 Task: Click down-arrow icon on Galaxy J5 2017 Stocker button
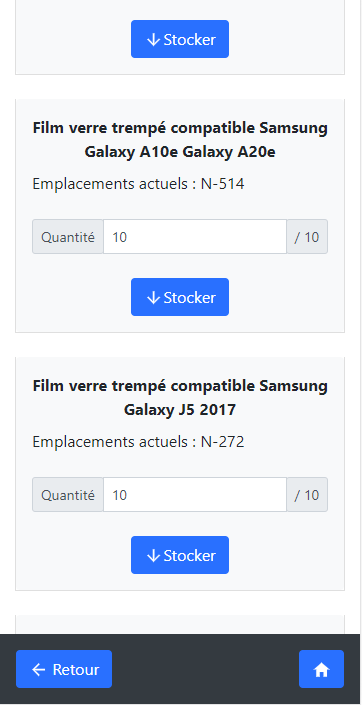point(153,556)
